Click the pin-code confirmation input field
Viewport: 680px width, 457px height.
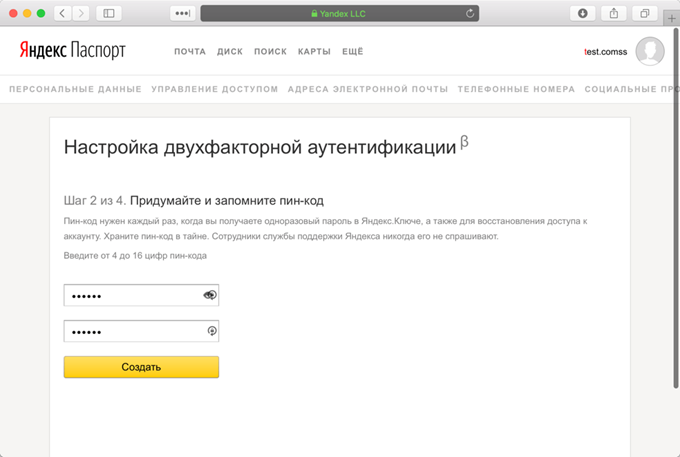(x=141, y=331)
